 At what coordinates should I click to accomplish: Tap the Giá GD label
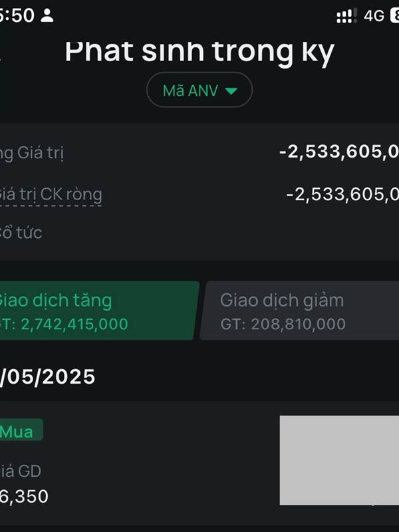pyautogui.click(x=20, y=471)
